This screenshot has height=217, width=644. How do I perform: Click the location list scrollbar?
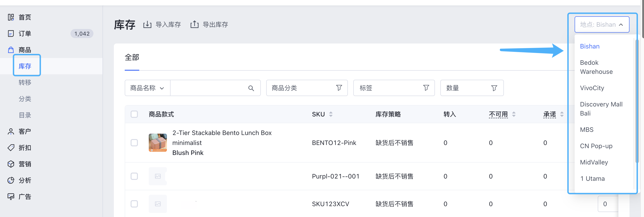coord(637,100)
